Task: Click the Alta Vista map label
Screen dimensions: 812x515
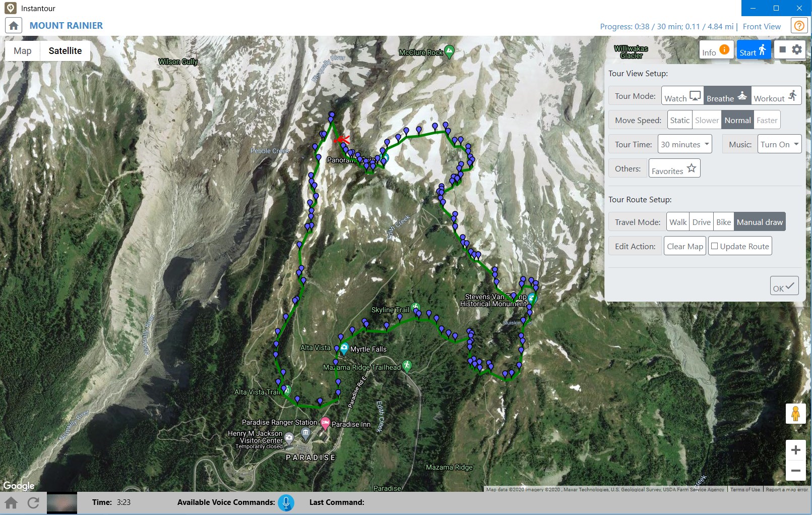Action: (x=316, y=348)
